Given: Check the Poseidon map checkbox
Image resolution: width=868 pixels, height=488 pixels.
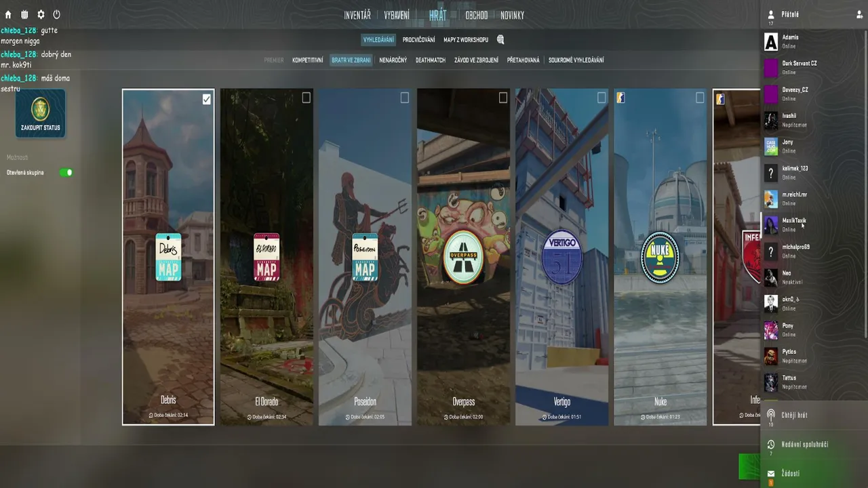Looking at the screenshot, I should pos(404,98).
